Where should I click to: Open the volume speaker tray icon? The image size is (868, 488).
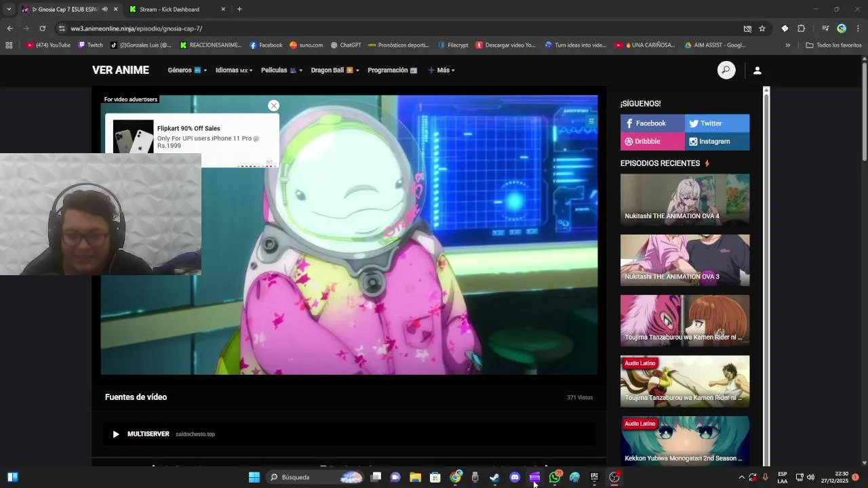810,477
